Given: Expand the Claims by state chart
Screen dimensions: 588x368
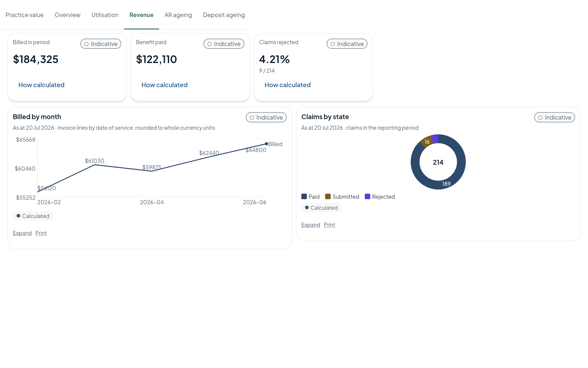Looking at the screenshot, I should (x=311, y=225).
